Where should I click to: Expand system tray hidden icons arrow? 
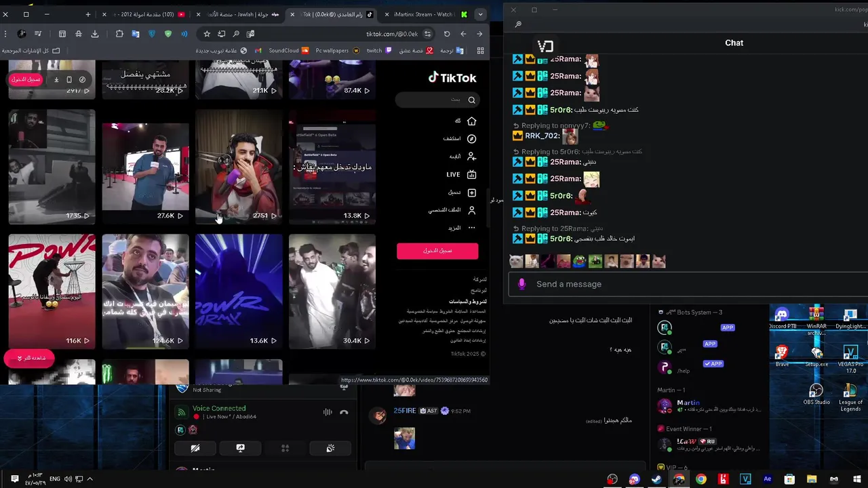coord(90,479)
